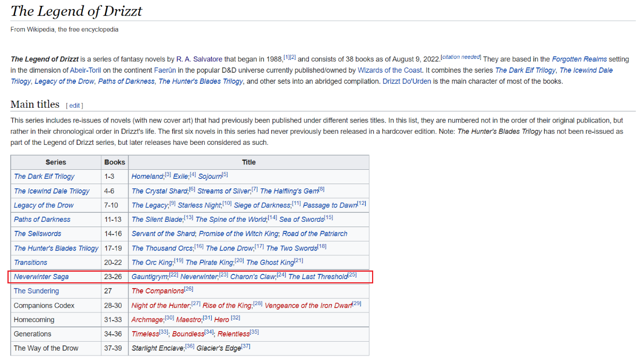This screenshot has height=364, width=637.
Task: Open The Halfling's Gem link
Action: click(x=289, y=190)
